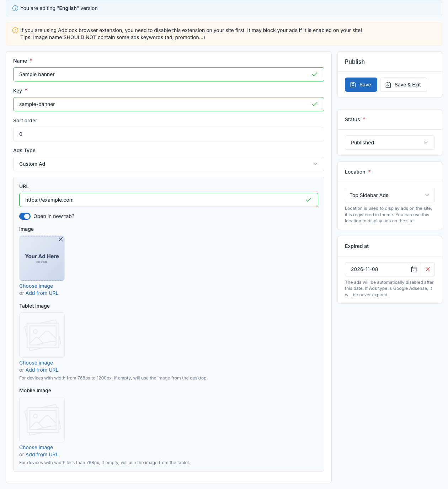Click 'Choose image' for Mobile Image
This screenshot has height=489, width=448.
click(36, 447)
